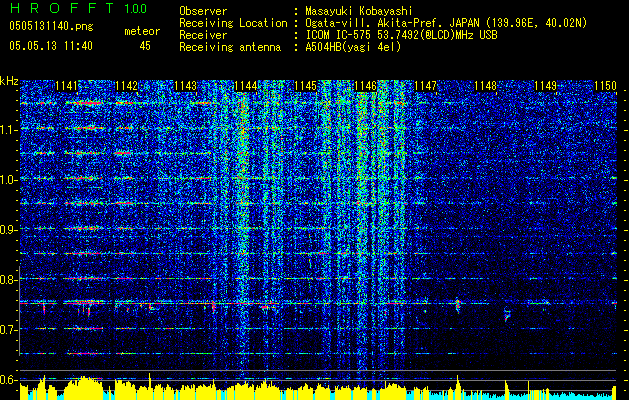Click the 1147 time marker
Image resolution: width=629 pixels, height=400 pixels.
tap(425, 86)
